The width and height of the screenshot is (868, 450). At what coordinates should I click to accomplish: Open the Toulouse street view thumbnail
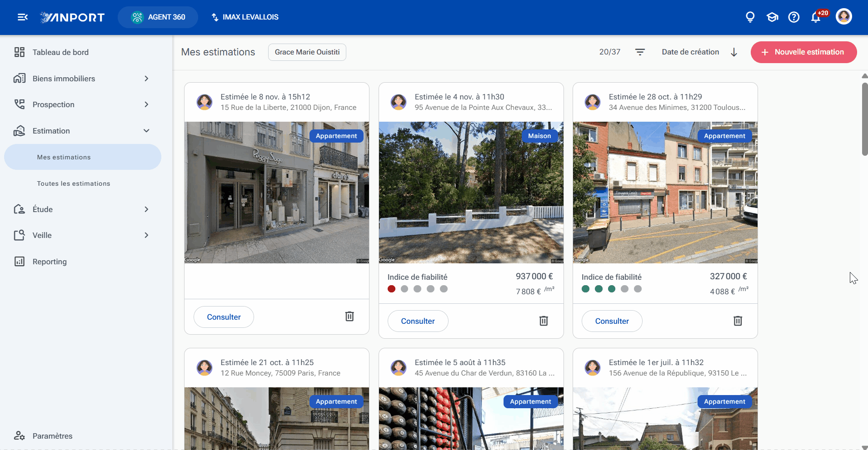(665, 193)
